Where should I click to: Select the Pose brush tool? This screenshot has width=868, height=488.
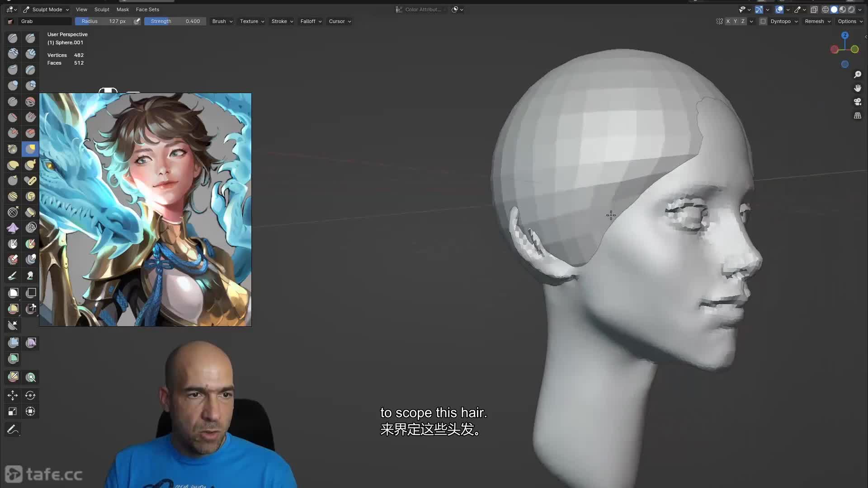click(30, 181)
